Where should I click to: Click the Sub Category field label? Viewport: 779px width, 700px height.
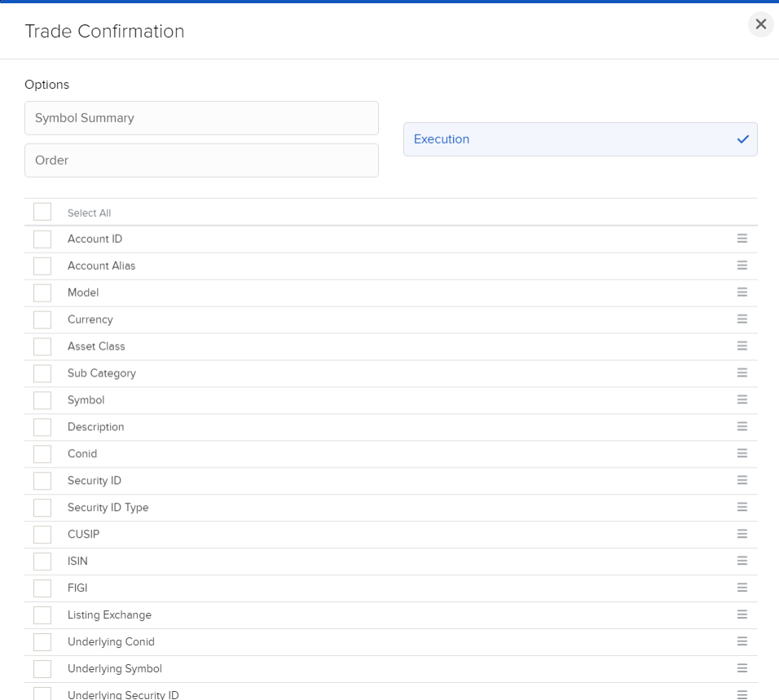pos(101,373)
